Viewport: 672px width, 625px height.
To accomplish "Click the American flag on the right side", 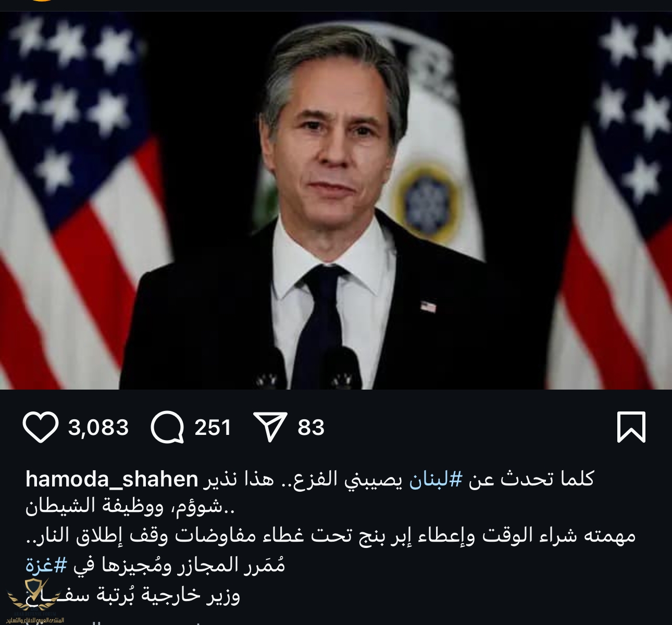I will pos(612,201).
